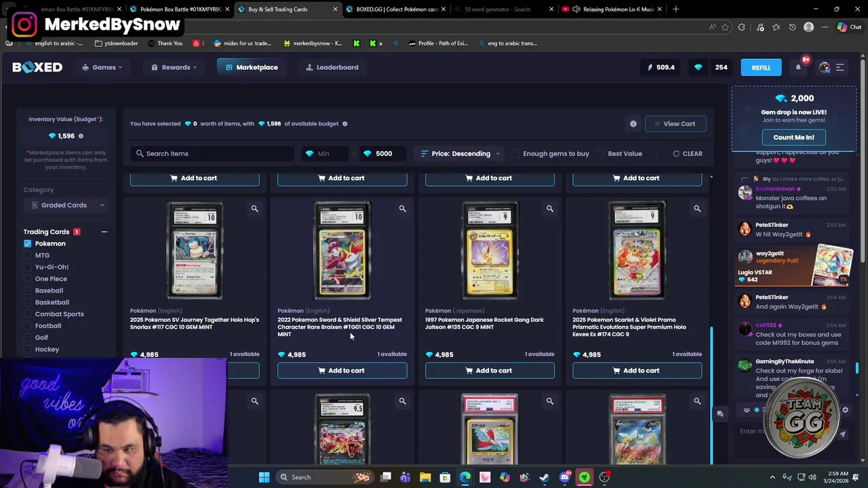Open Steam from the taskbar
This screenshot has height=488, width=868.
tap(545, 477)
